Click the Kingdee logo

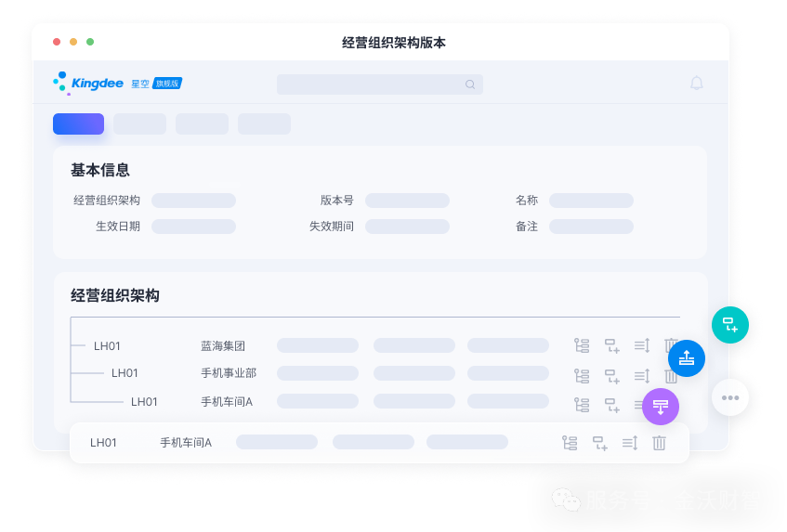pyautogui.click(x=88, y=84)
